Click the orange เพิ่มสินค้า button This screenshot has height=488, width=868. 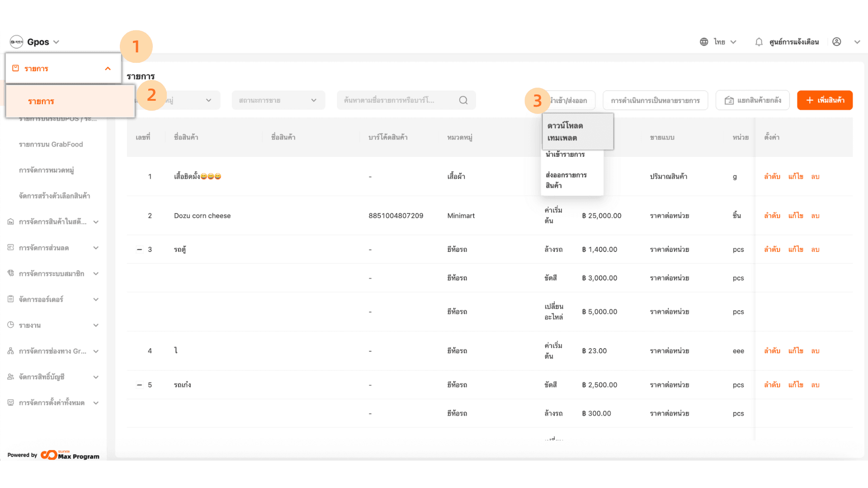[x=825, y=100]
